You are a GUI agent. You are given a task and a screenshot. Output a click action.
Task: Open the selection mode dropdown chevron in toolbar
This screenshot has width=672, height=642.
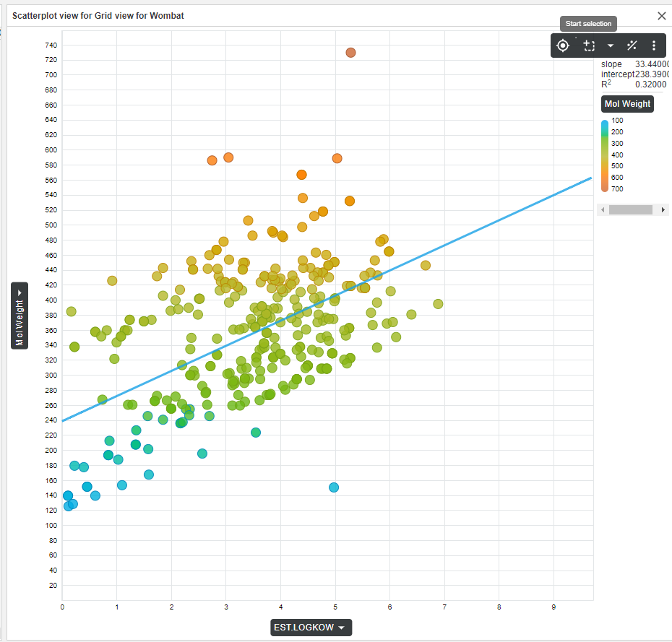pos(611,45)
